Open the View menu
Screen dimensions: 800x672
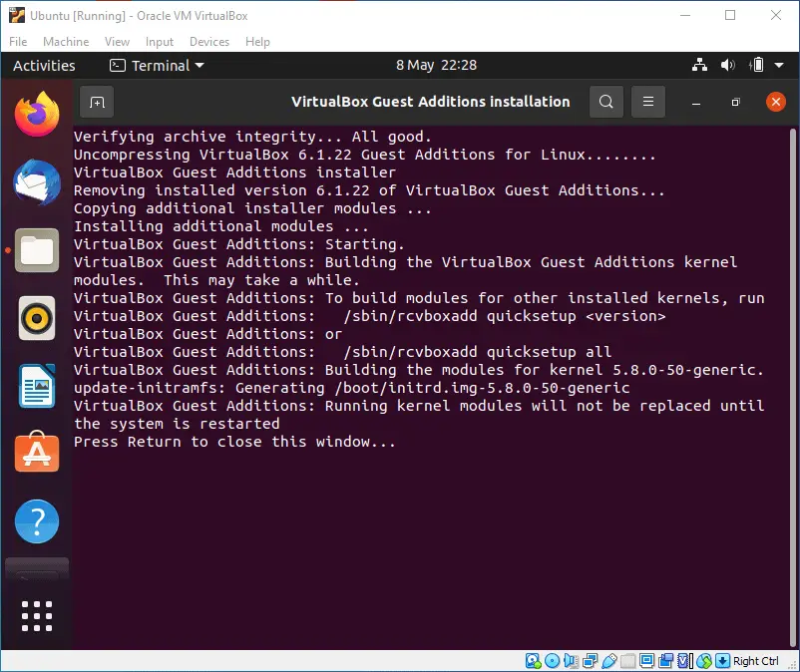pyautogui.click(x=117, y=42)
